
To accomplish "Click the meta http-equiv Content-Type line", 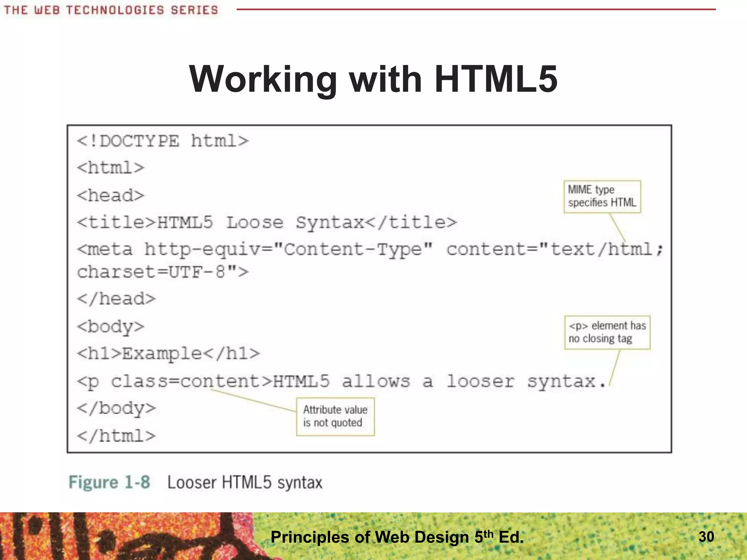I will tap(370, 249).
